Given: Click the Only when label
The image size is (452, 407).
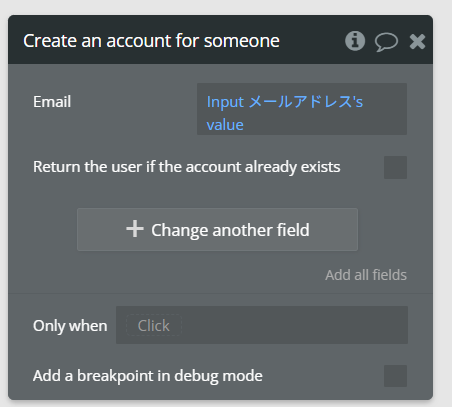Looking at the screenshot, I should click(x=70, y=326).
